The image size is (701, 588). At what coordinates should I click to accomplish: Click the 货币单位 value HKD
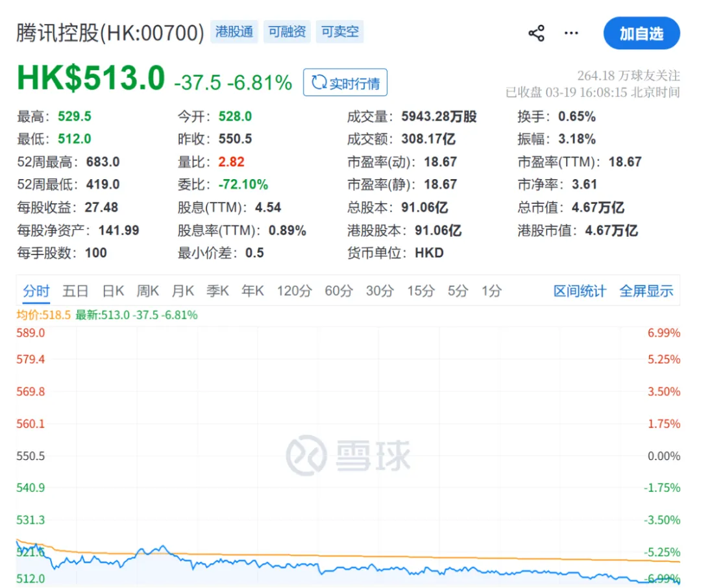pos(429,252)
